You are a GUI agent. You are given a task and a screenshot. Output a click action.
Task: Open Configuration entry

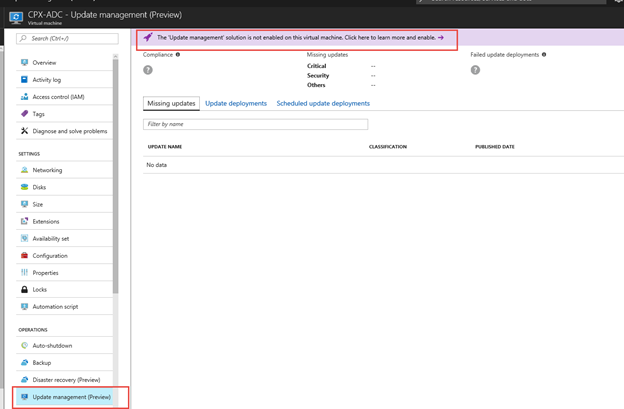(66, 255)
